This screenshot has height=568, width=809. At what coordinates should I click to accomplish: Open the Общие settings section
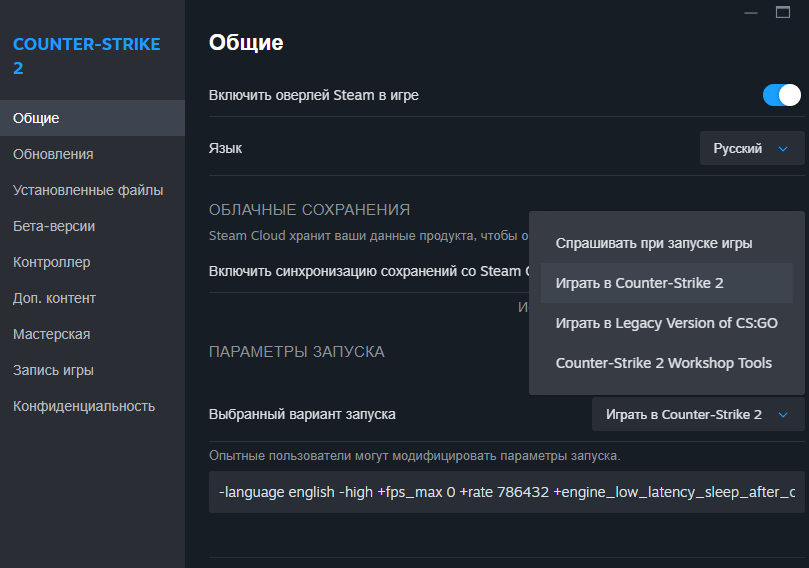point(92,118)
